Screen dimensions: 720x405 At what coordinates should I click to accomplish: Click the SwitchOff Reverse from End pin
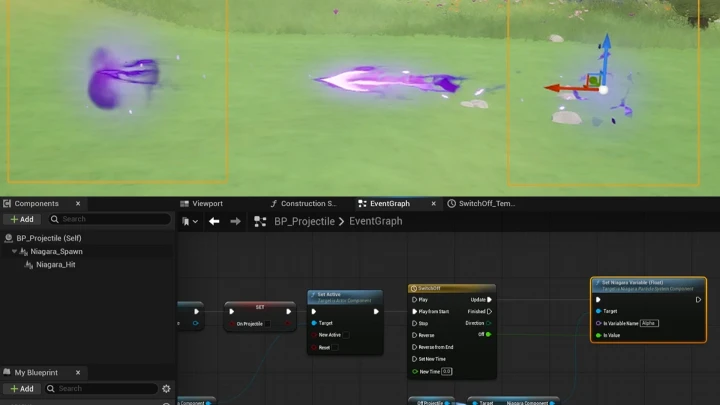(414, 348)
